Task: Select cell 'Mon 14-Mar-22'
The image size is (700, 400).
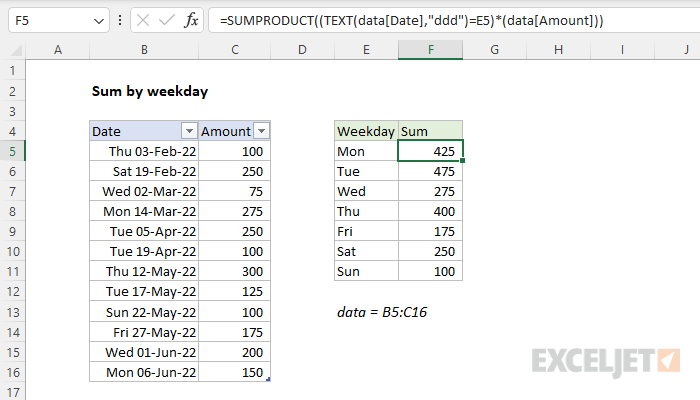Action: click(x=144, y=211)
